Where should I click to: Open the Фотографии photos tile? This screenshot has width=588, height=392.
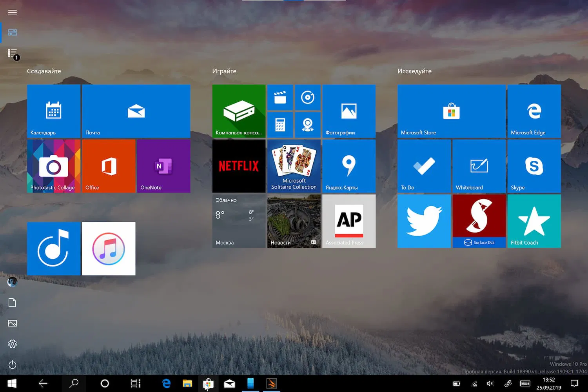348,111
